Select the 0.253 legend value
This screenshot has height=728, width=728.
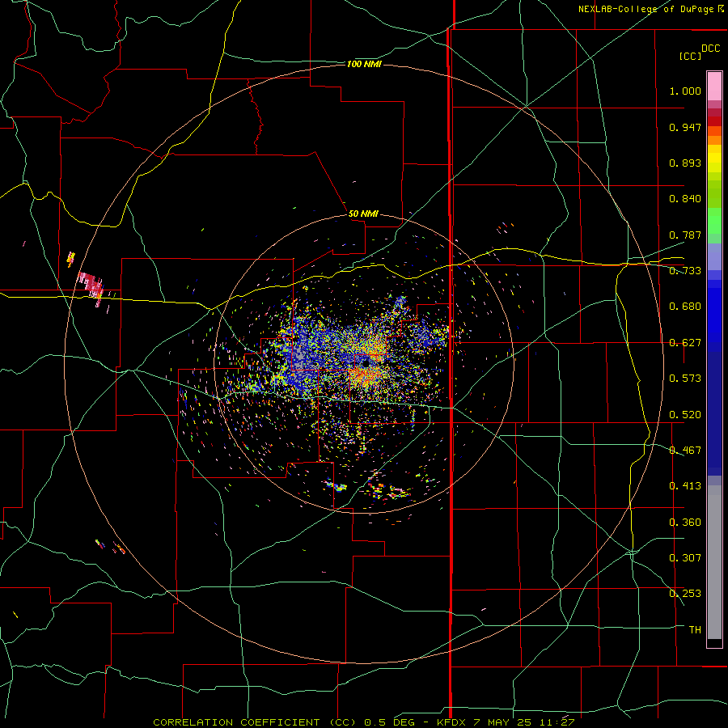[x=685, y=594]
